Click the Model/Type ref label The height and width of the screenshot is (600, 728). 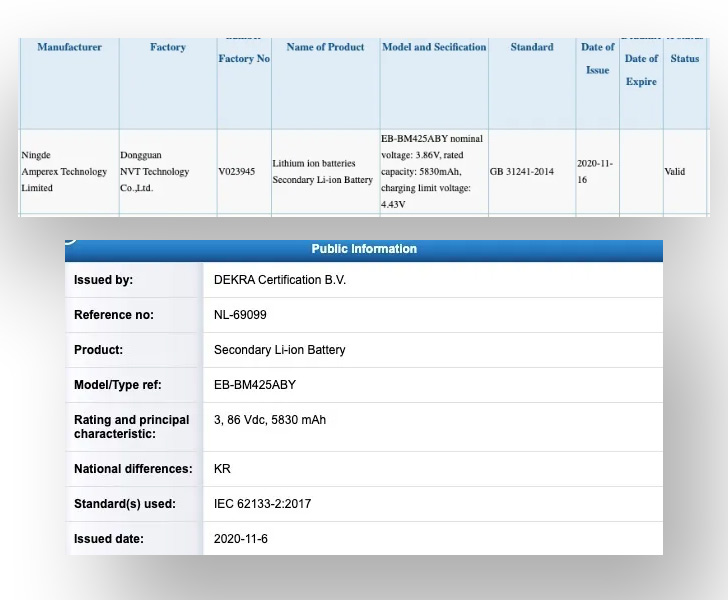tap(118, 385)
